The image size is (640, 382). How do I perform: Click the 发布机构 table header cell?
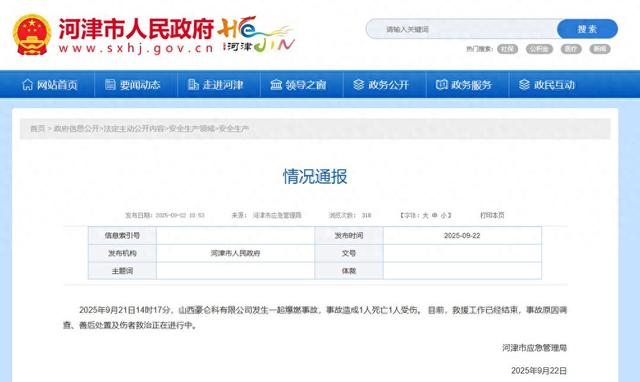pos(122,253)
